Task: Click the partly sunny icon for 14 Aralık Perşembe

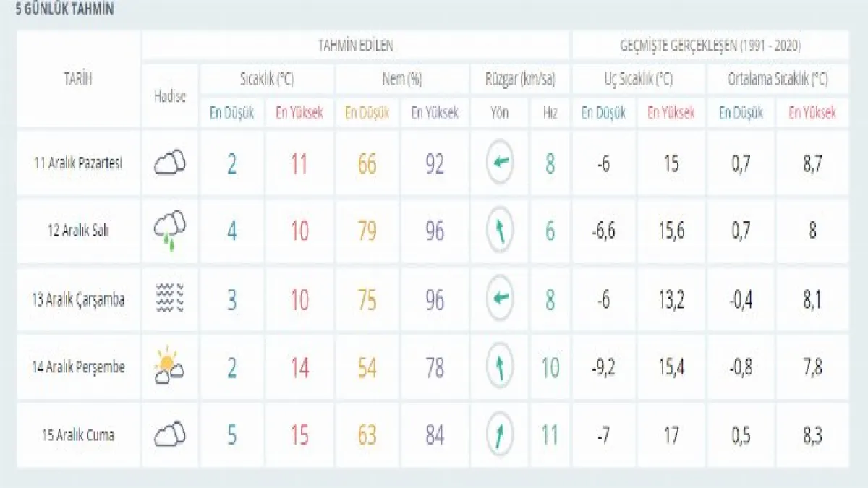Action: point(170,367)
